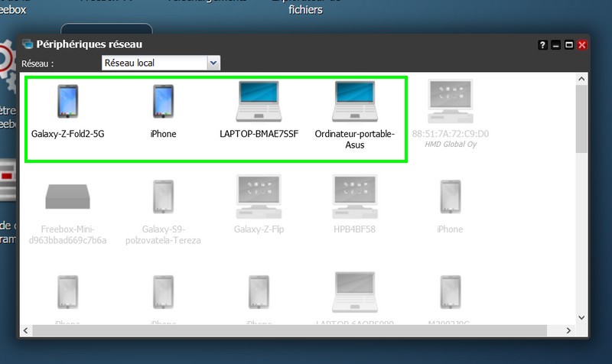Select the Galaxy-Z-Fold2-5G device

click(67, 111)
